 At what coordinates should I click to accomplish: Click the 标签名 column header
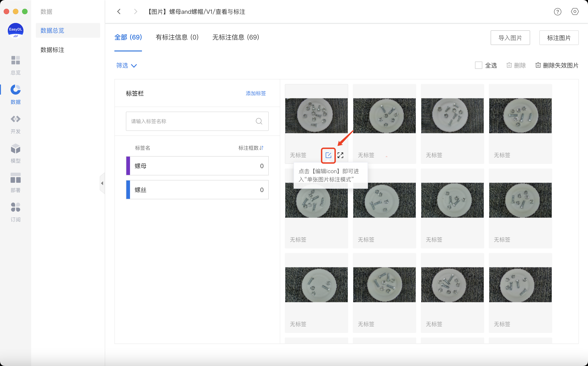click(142, 148)
